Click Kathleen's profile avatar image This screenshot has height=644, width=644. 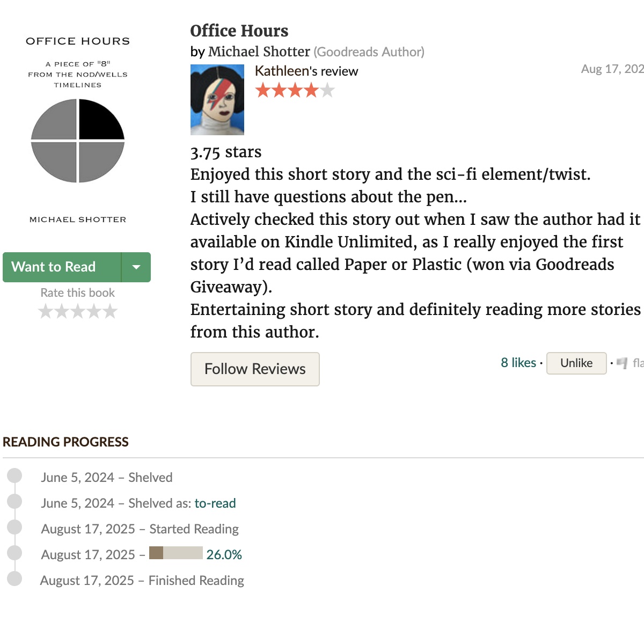[x=217, y=100]
